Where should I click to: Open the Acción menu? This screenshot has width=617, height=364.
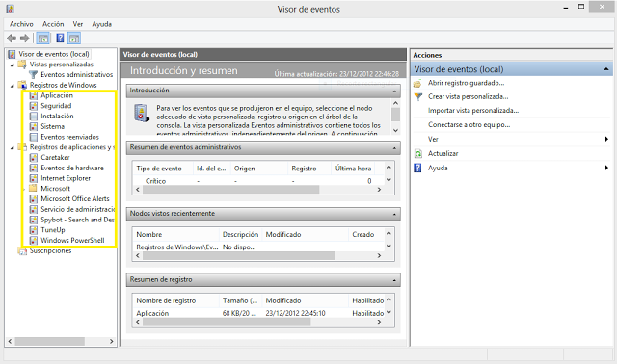point(53,24)
